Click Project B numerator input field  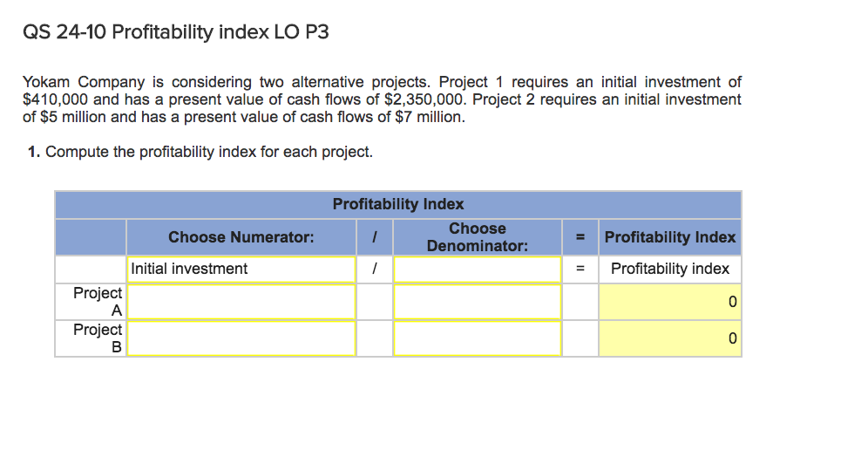[x=241, y=338]
